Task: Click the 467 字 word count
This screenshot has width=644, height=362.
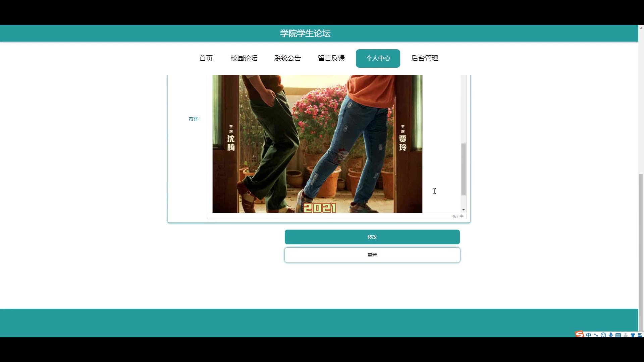Action: 458,217
